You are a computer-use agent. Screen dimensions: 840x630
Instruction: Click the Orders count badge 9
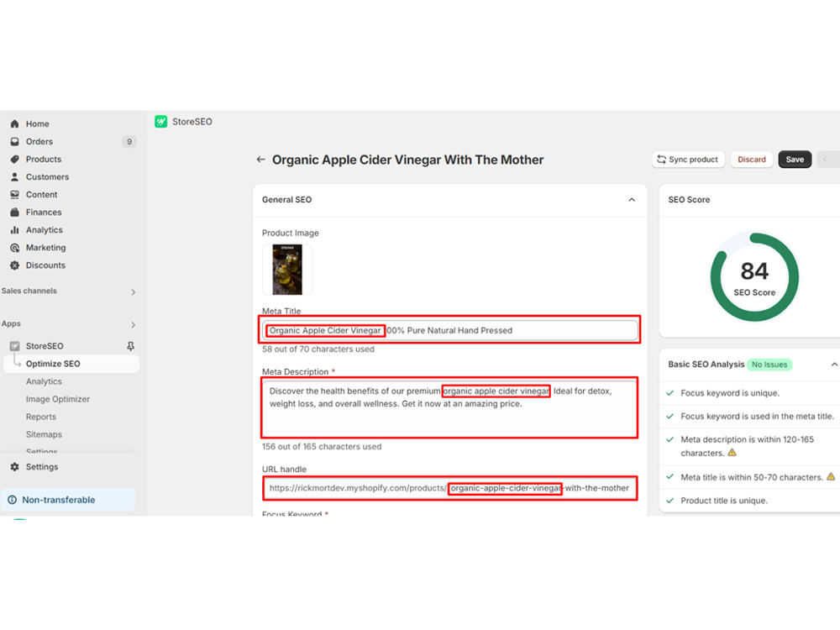coord(129,141)
